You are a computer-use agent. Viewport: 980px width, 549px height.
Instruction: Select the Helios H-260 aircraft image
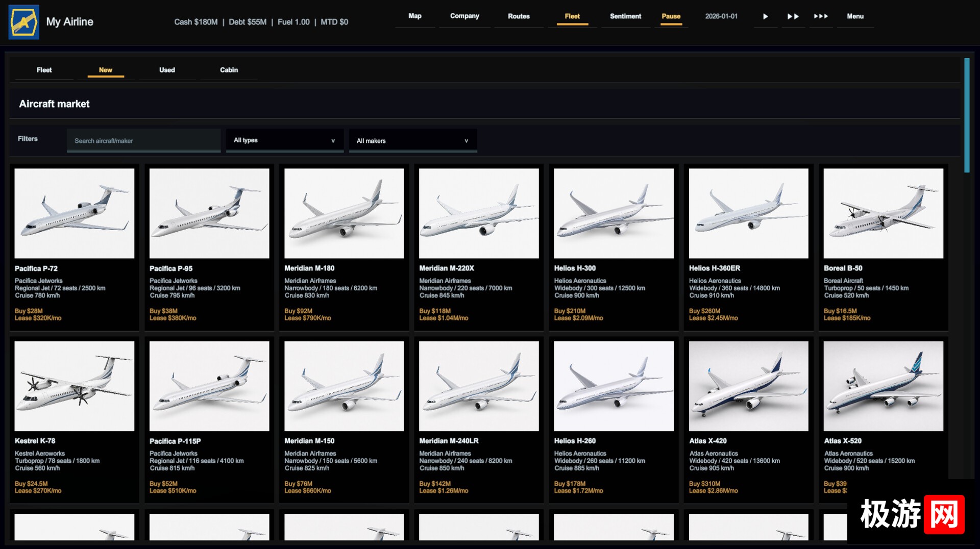pyautogui.click(x=614, y=386)
